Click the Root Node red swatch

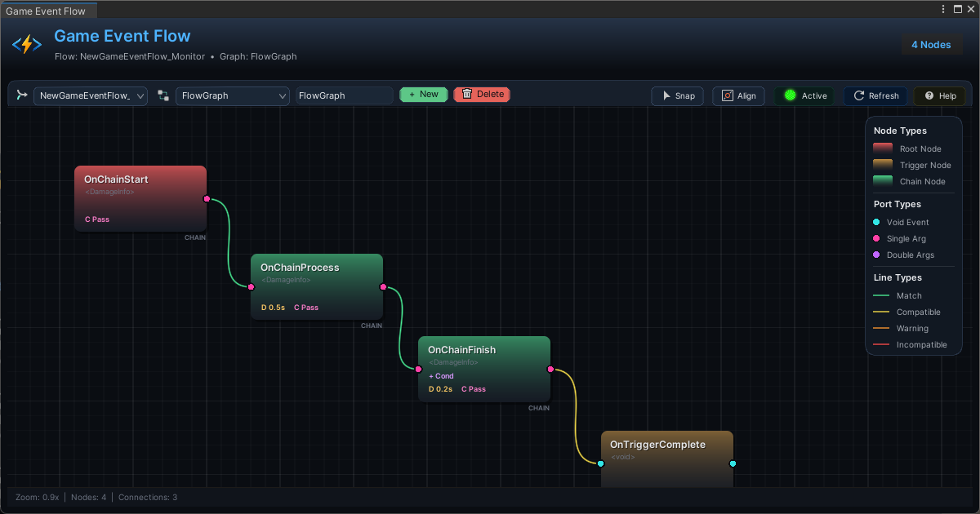tap(883, 148)
